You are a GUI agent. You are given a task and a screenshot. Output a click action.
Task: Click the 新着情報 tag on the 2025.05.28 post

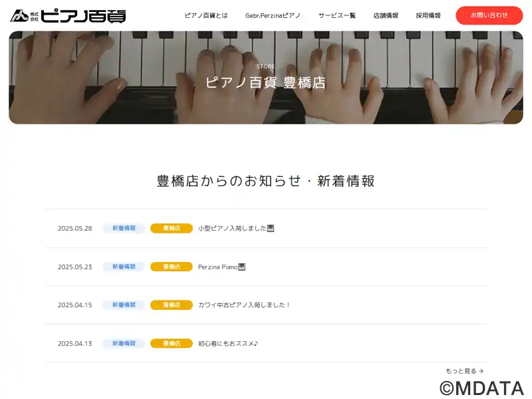tap(124, 228)
